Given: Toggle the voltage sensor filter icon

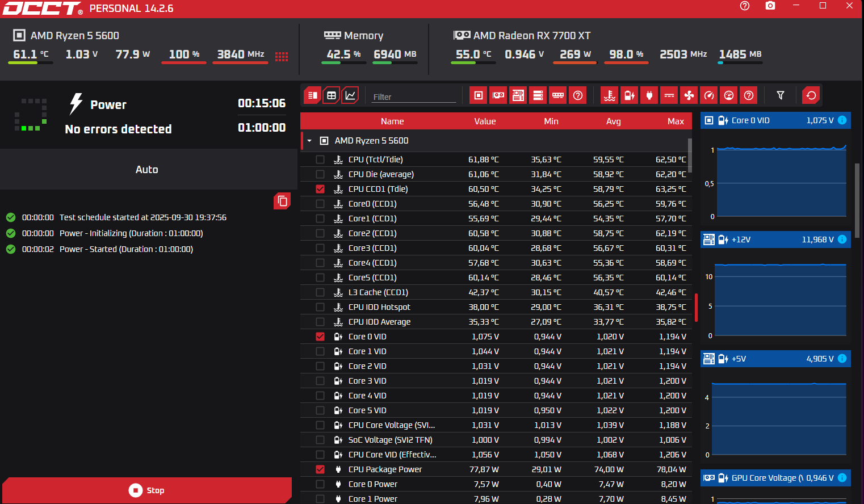Looking at the screenshot, I should pos(630,95).
